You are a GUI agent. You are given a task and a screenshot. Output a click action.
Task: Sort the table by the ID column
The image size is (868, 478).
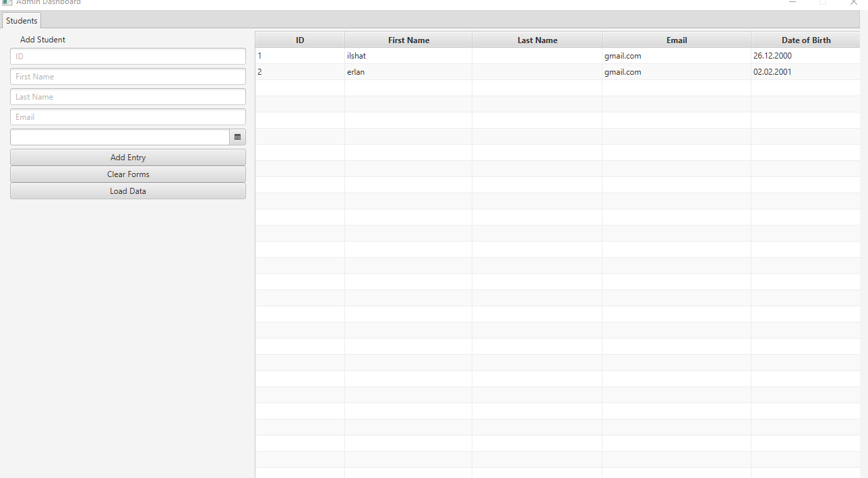[x=299, y=40]
